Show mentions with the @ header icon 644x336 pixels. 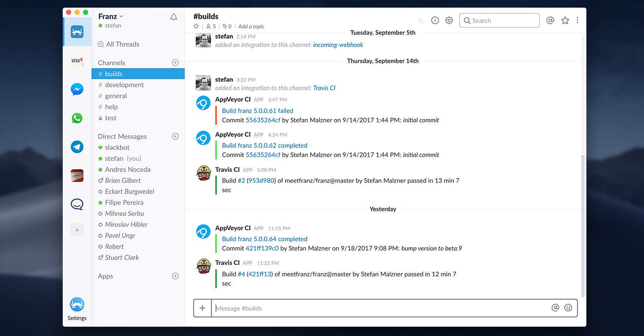click(x=550, y=20)
